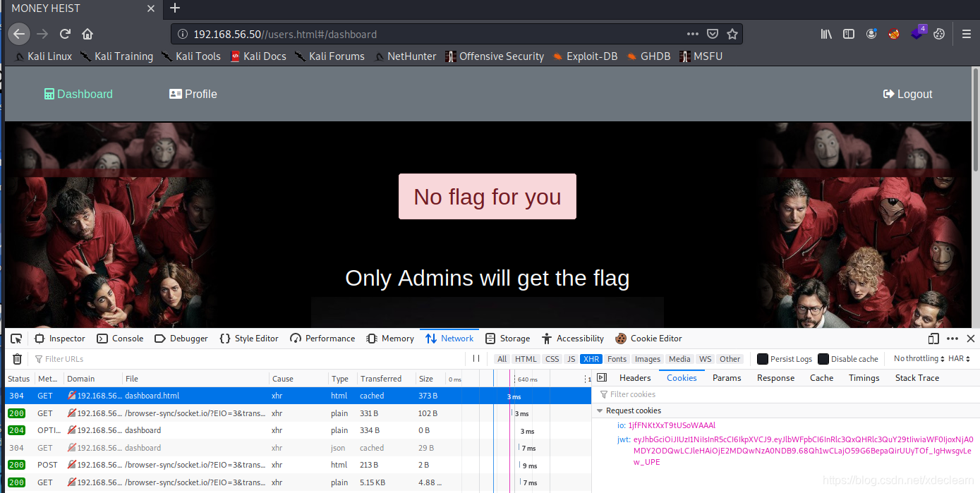The width and height of the screenshot is (980, 493).
Task: Open the Performance devtools tab
Action: pos(322,339)
